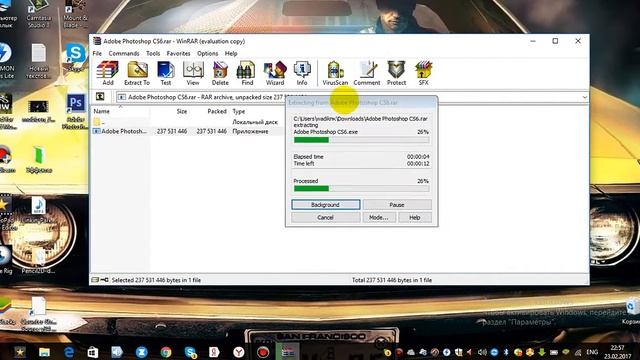Click the Mode... button
The height and width of the screenshot is (360, 640).
coord(378,218)
